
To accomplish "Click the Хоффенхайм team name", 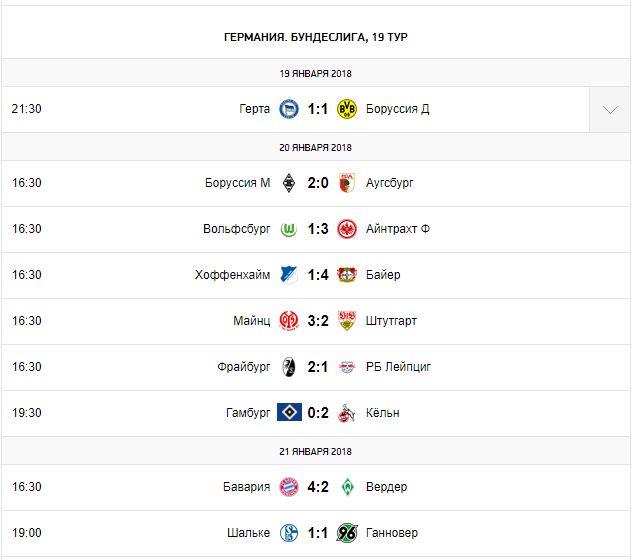I will [233, 275].
